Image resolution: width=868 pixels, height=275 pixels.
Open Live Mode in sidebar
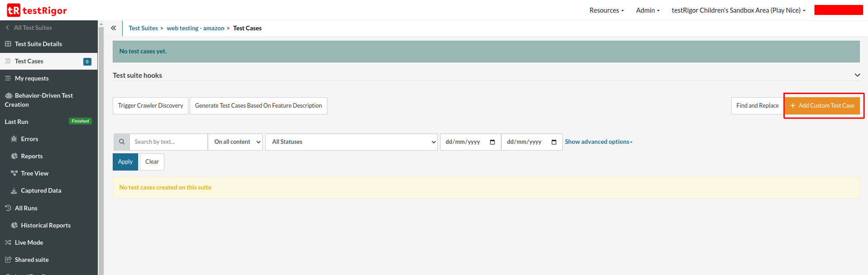click(x=29, y=242)
